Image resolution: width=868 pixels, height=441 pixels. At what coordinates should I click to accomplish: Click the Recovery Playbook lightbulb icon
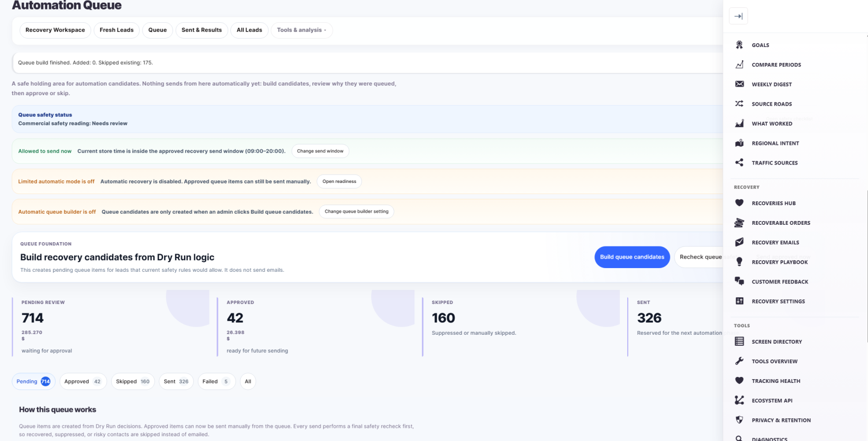(739, 262)
